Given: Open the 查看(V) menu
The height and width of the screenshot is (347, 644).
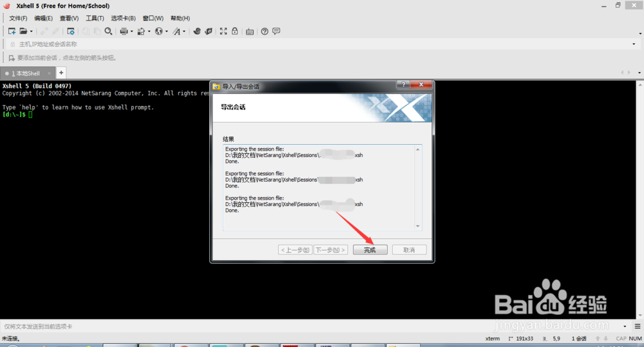Looking at the screenshot, I should [69, 18].
